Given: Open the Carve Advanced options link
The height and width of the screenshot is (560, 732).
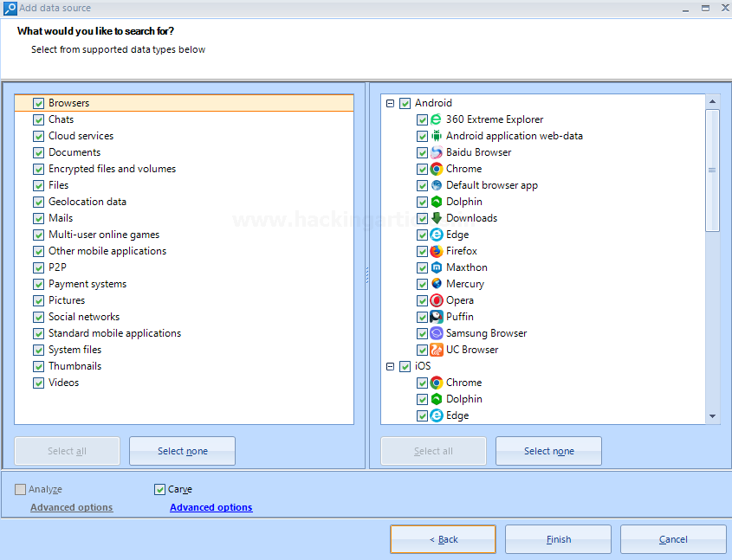Looking at the screenshot, I should point(211,507).
